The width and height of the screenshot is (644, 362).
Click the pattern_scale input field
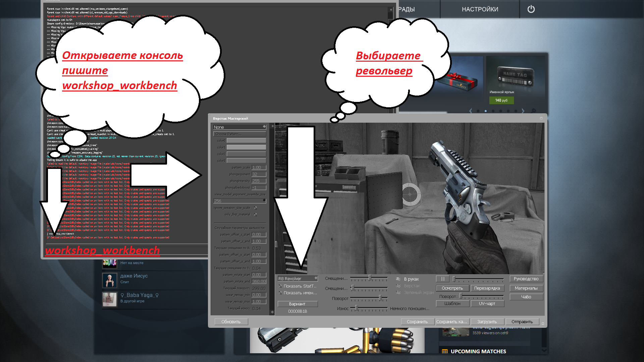[259, 168]
